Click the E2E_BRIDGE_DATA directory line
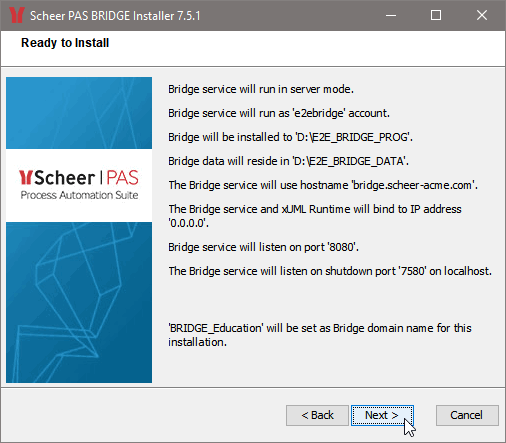Image resolution: width=506 pixels, height=443 pixels. coord(288,161)
